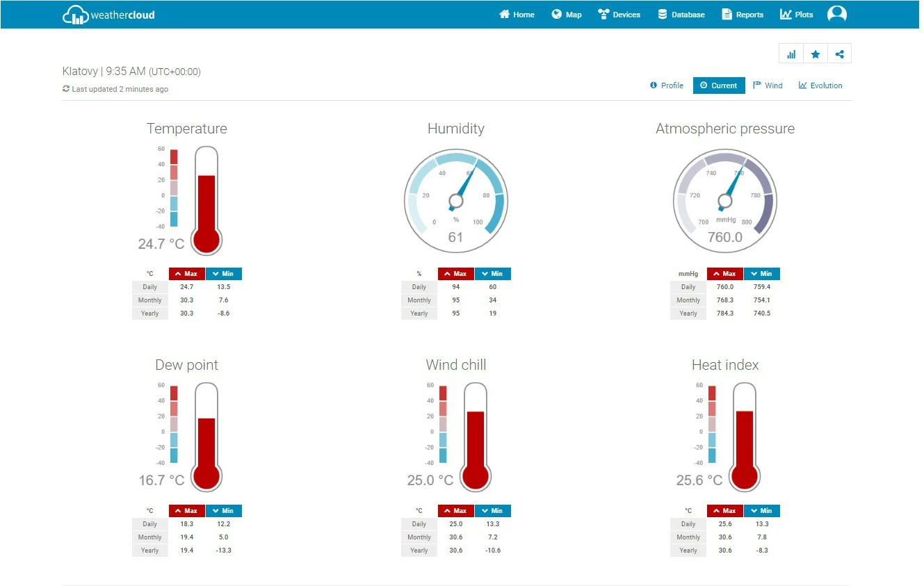
Task: Go to the Home page
Action: pos(517,15)
